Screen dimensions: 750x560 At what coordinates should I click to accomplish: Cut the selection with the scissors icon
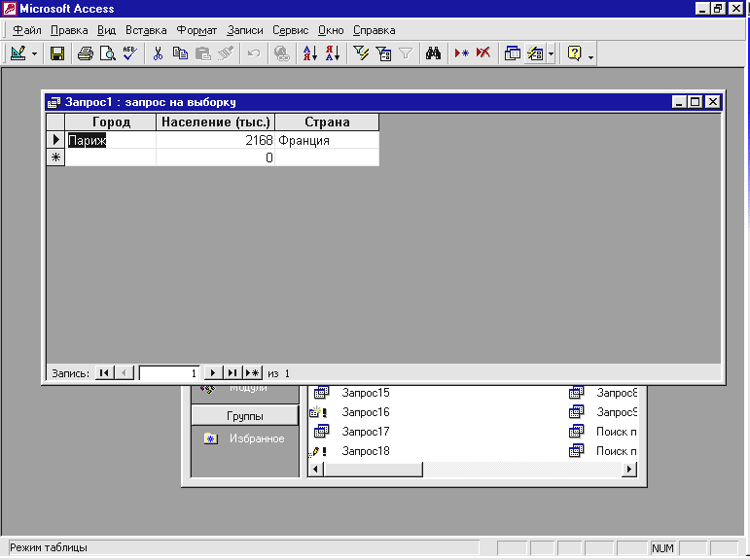pyautogui.click(x=158, y=53)
